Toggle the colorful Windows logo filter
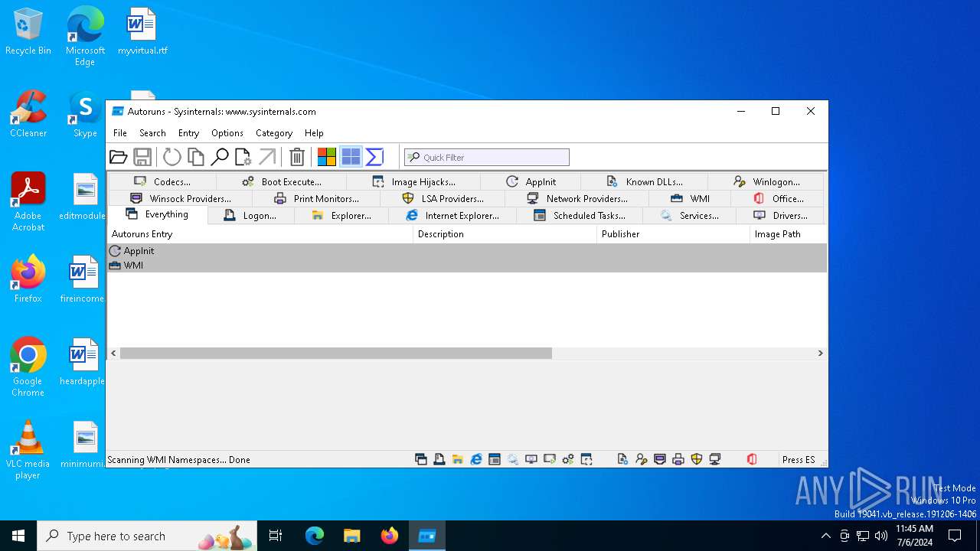Viewport: 980px width, 551px height. (x=327, y=157)
